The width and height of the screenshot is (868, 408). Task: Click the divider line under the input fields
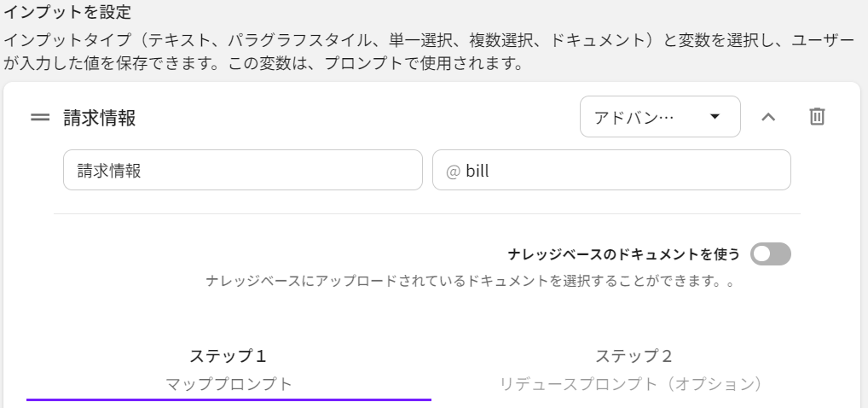coord(426,213)
